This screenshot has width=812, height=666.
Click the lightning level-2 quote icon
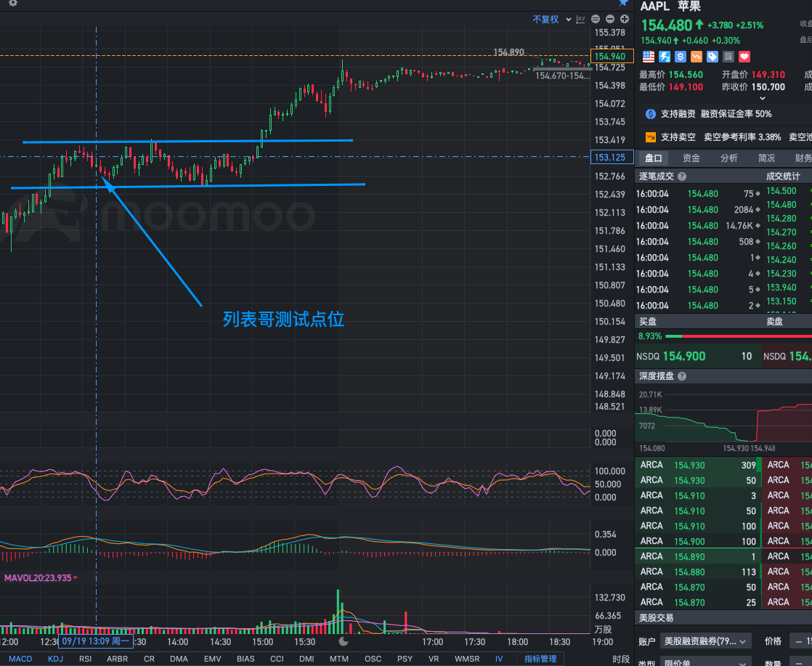tap(665, 57)
